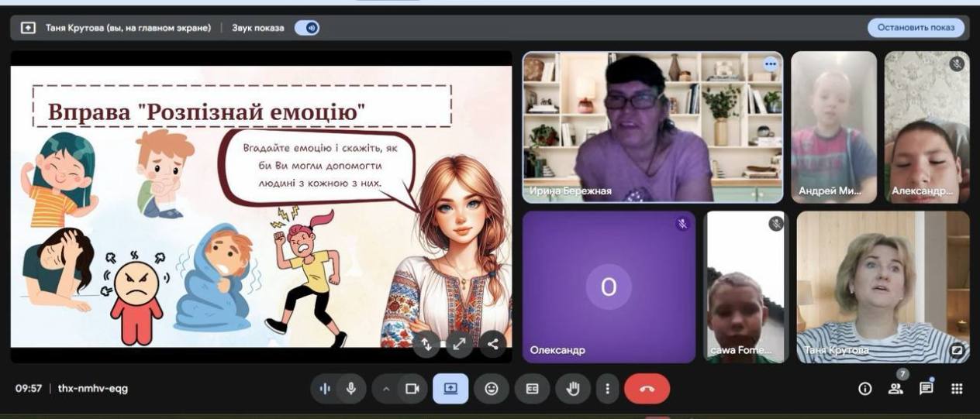Click the share icon on presentation

[x=493, y=344]
